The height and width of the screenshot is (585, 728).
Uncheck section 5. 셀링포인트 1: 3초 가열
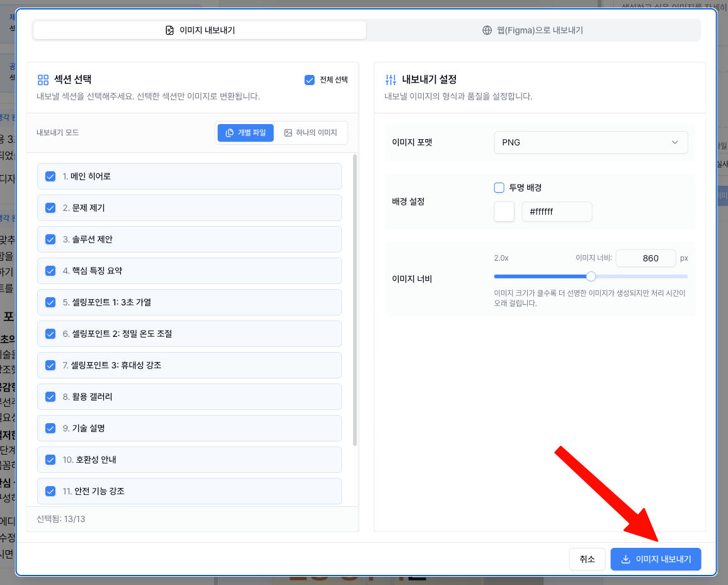pos(50,302)
